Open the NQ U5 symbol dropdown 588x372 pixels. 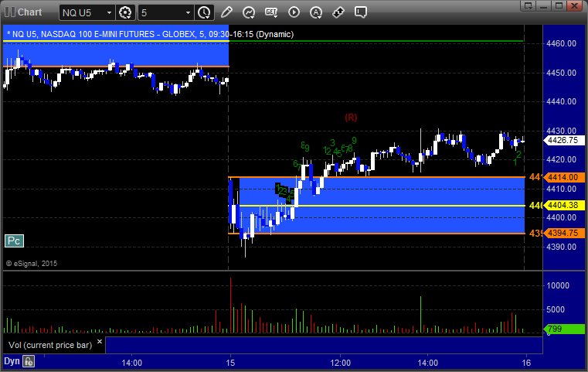point(109,13)
